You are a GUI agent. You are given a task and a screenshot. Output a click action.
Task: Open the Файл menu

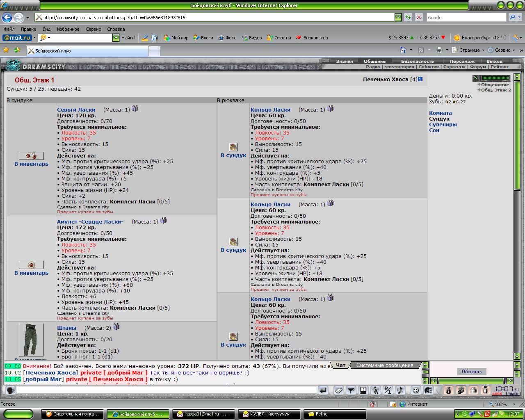pyautogui.click(x=9, y=29)
